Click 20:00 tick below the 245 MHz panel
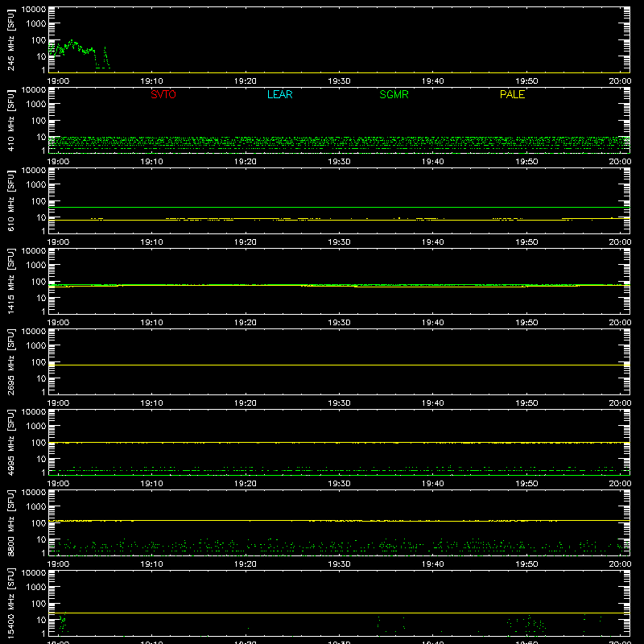 (x=620, y=81)
